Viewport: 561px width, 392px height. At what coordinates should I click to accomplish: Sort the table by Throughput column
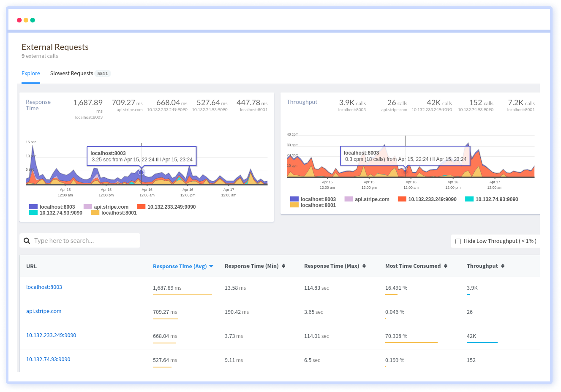485,266
